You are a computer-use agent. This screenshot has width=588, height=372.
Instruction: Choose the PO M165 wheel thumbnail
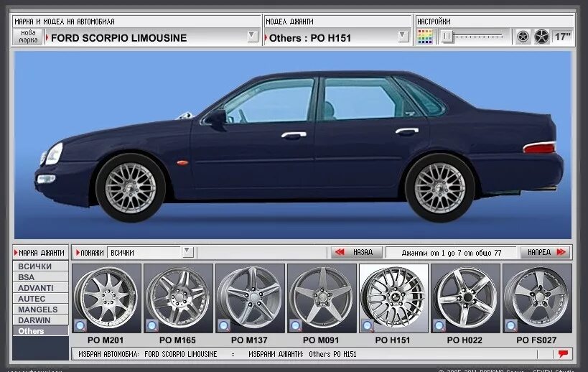pos(178,298)
